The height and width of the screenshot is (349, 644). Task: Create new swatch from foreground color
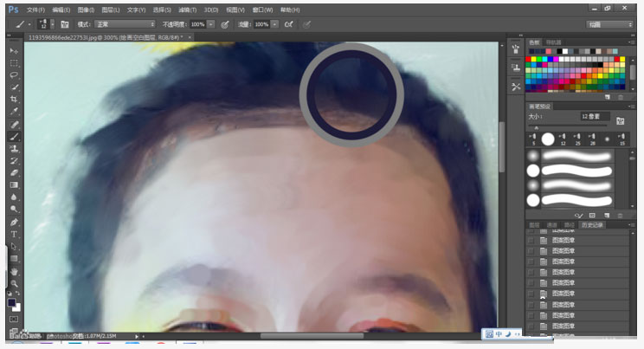pyautogui.click(x=609, y=97)
